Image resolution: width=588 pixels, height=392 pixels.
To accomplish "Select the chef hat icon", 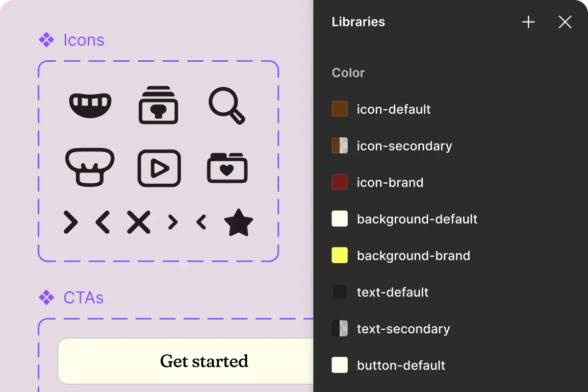I will [90, 168].
